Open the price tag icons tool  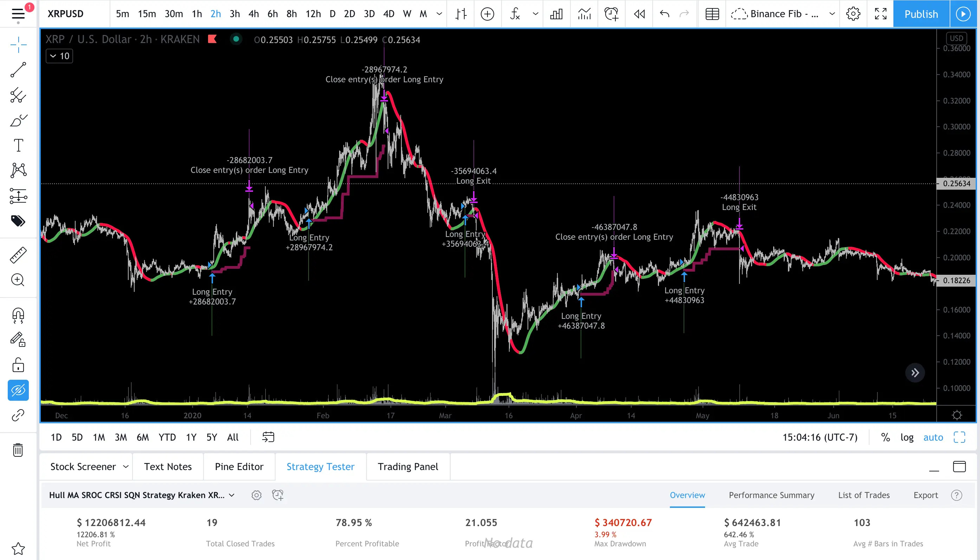18,221
